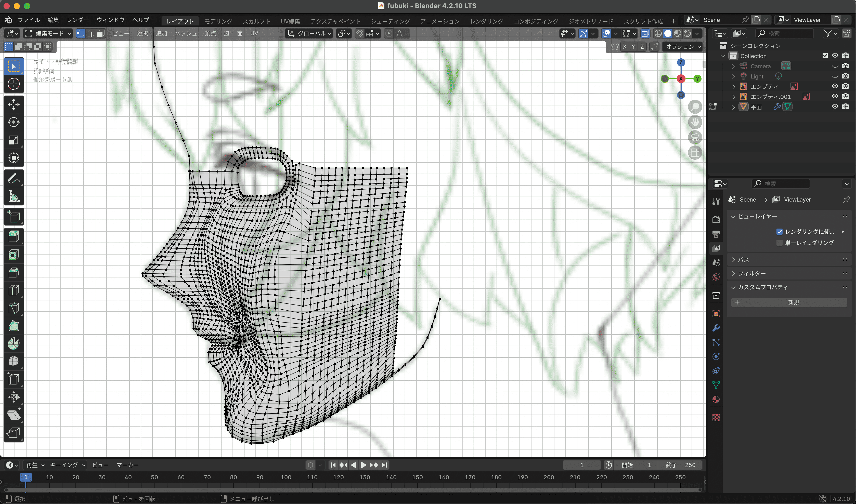Open the グローバル orientation dropdown
This screenshot has width=856, height=504.
tap(309, 33)
